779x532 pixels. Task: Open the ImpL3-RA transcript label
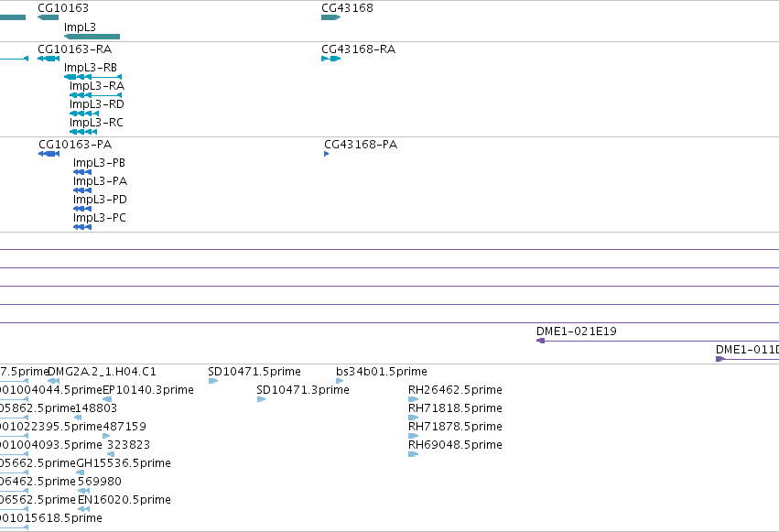pos(97,86)
